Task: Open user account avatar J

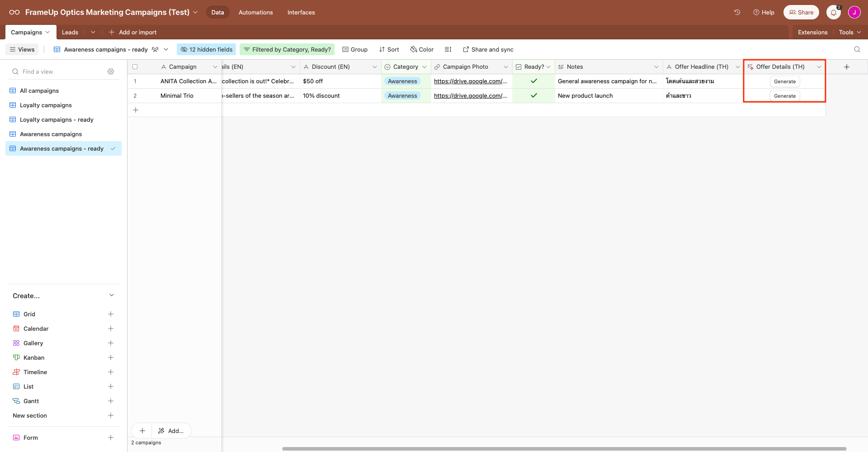Action: click(x=854, y=12)
